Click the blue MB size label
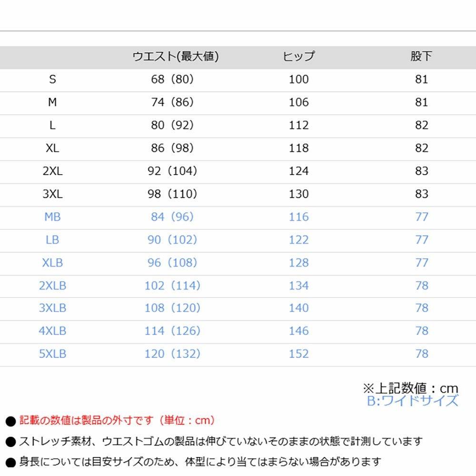Viewport: 476px width, 476px height. coord(52,217)
